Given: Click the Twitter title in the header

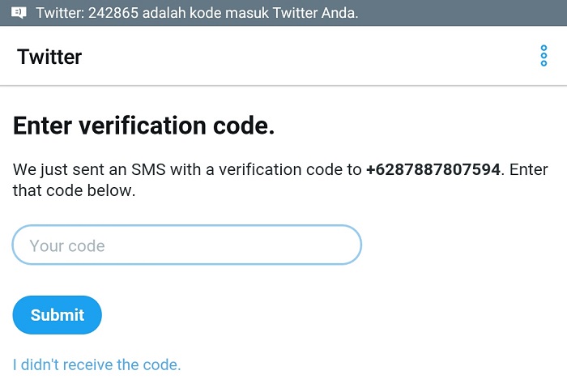Looking at the screenshot, I should pos(49,57).
